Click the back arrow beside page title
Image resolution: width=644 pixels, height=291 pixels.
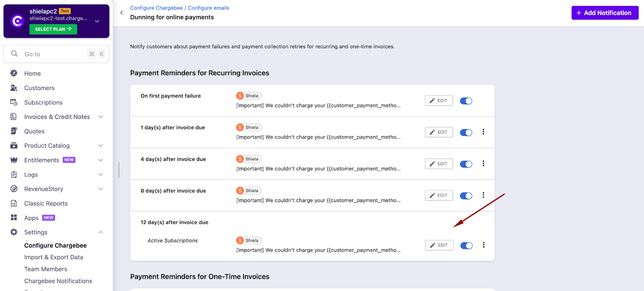122,13
